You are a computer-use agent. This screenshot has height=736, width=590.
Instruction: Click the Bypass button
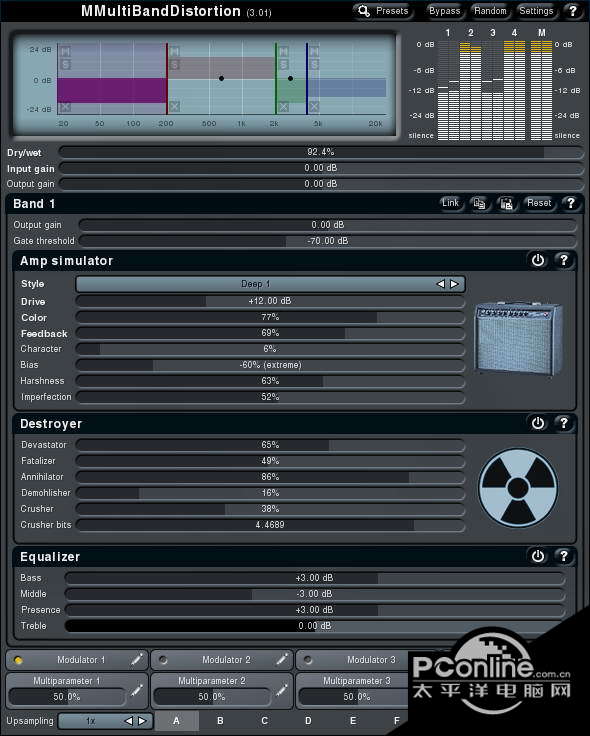pos(444,11)
